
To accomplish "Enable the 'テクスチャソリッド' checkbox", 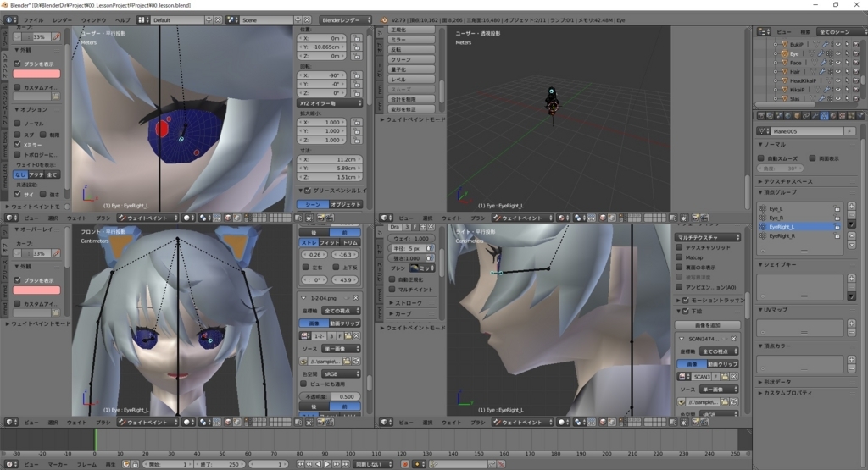I will pyautogui.click(x=679, y=248).
